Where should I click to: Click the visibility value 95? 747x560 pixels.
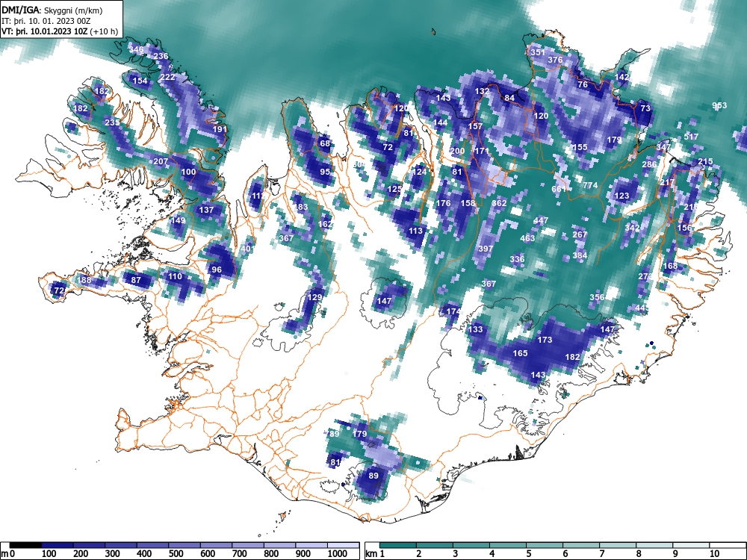[325, 172]
